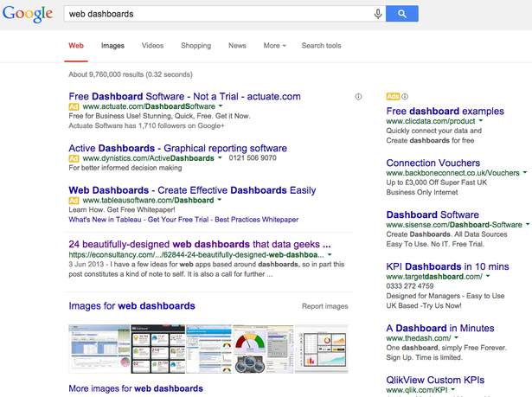Expand dropdown arrow beside thedash.com URL
Viewport: 532px width, 397px height.
point(457,337)
